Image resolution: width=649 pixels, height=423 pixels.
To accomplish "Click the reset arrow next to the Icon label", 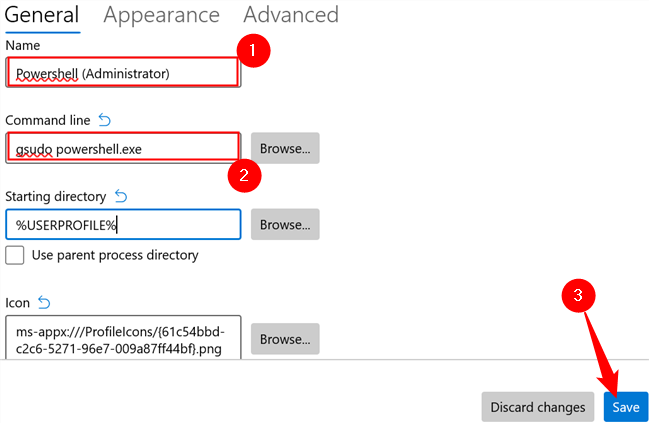I will pyautogui.click(x=44, y=303).
